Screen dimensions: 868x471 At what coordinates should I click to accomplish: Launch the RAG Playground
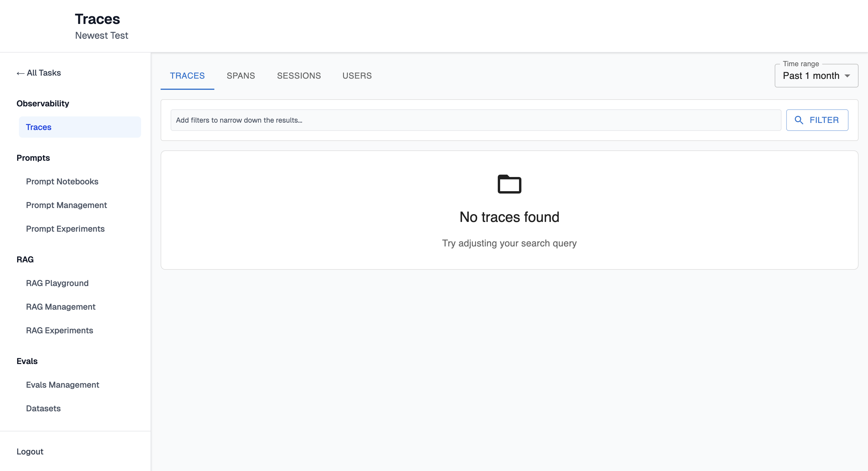[57, 283]
